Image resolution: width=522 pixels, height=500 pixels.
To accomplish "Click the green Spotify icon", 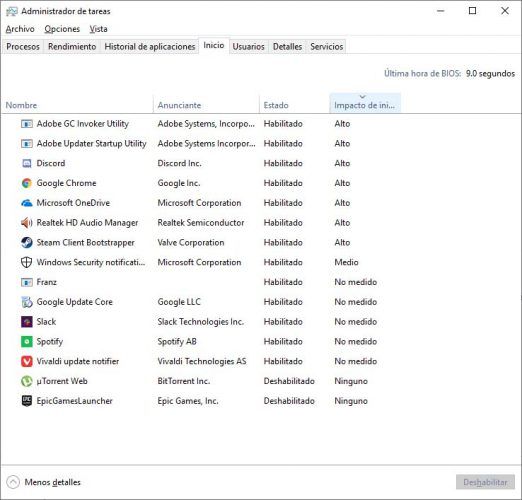I will tap(27, 342).
